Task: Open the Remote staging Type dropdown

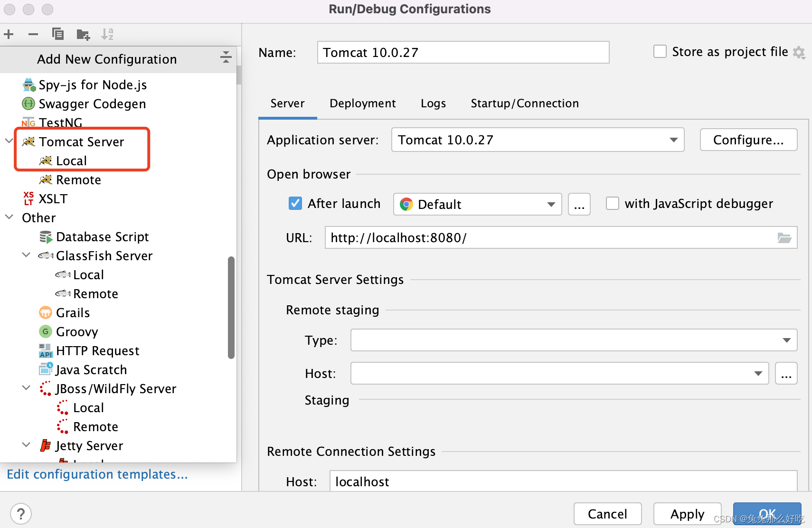Action: pyautogui.click(x=574, y=340)
